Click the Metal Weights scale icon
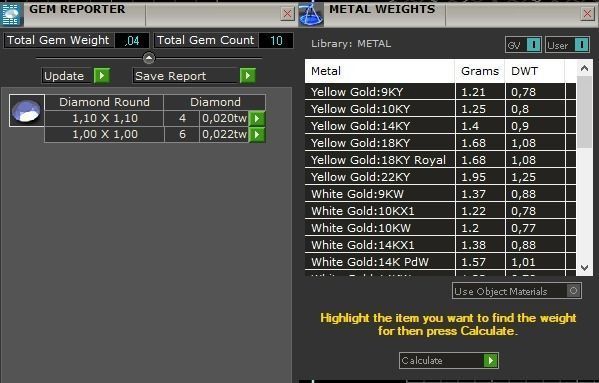 (311, 14)
